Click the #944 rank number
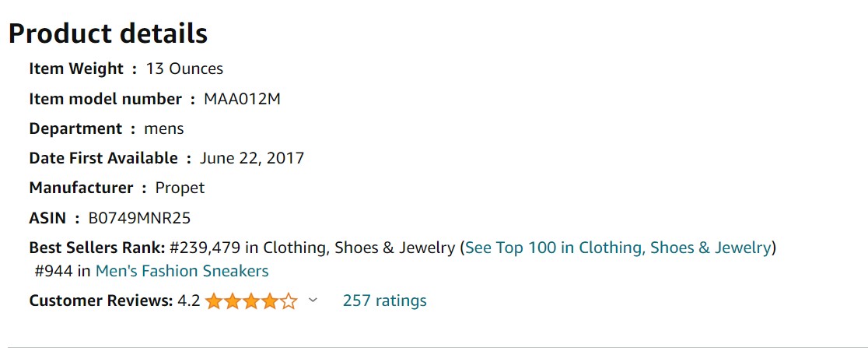 [x=54, y=271]
